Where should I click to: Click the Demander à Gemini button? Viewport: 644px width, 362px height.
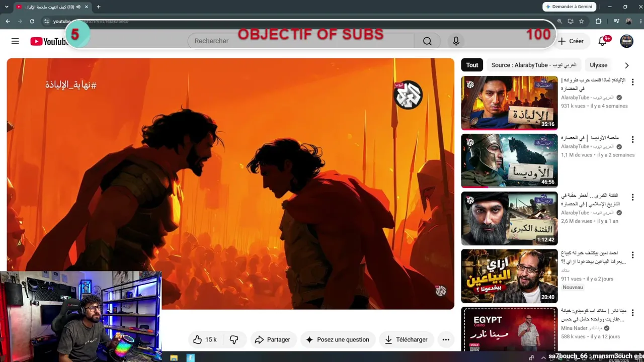pyautogui.click(x=570, y=7)
